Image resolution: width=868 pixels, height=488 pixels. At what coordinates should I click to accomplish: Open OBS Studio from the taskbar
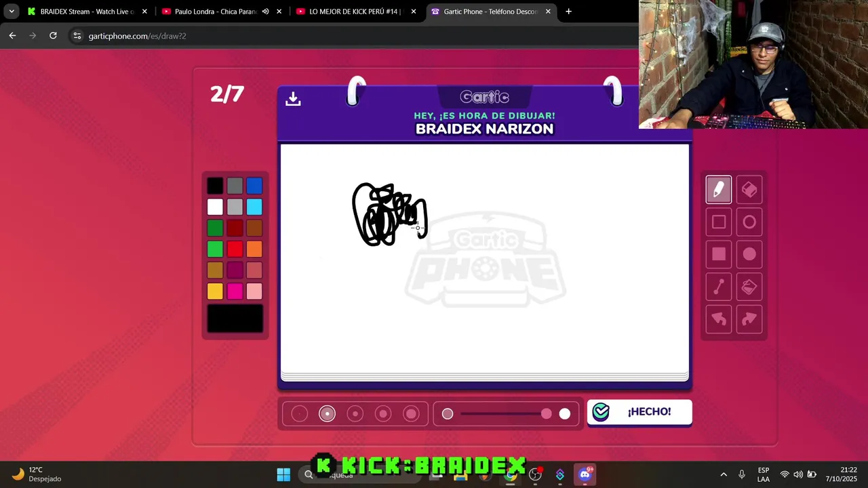tap(535, 474)
